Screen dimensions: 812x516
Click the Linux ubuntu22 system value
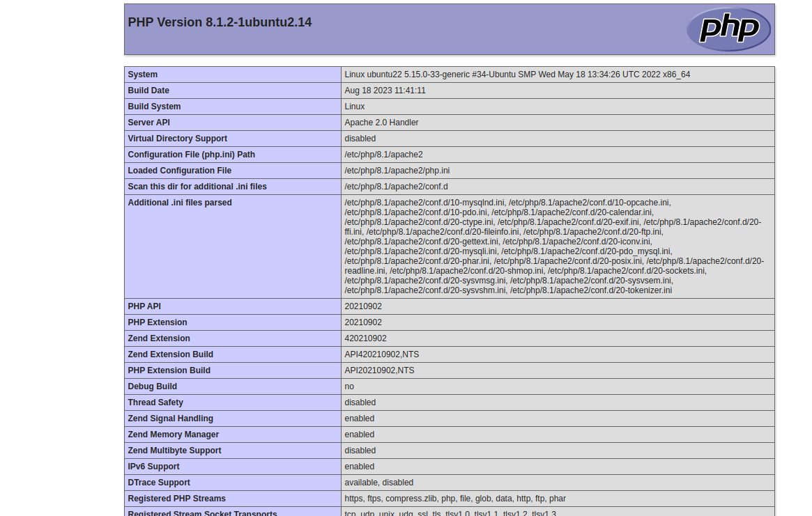516,75
